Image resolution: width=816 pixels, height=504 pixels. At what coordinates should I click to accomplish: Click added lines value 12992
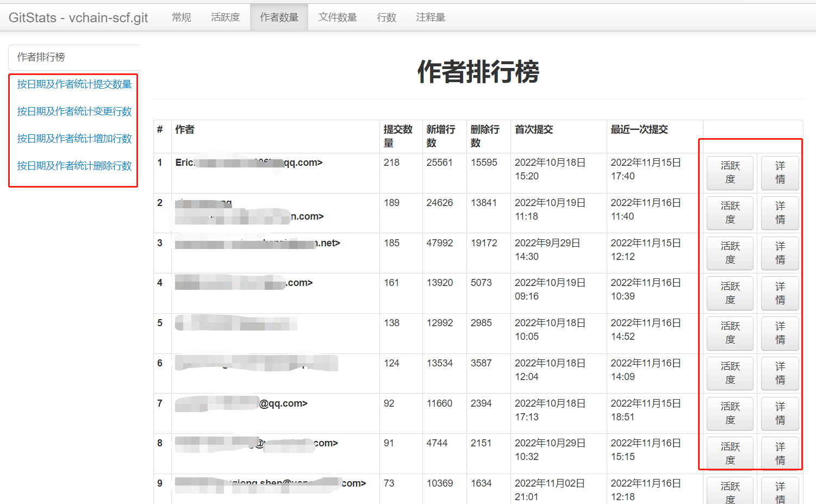point(439,323)
